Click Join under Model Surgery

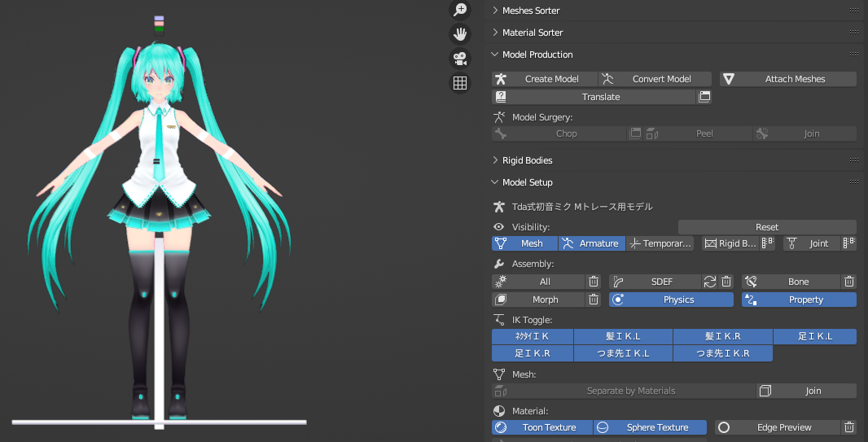click(x=804, y=133)
